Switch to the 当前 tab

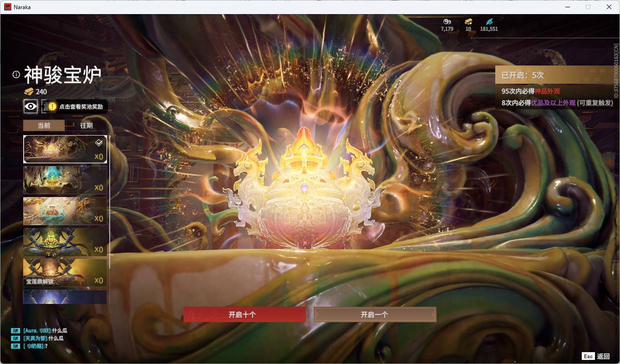(44, 126)
